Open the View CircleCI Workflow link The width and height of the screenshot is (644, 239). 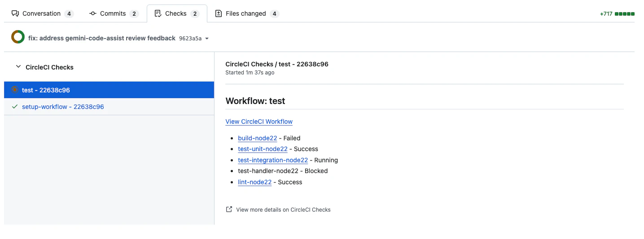[x=259, y=122]
